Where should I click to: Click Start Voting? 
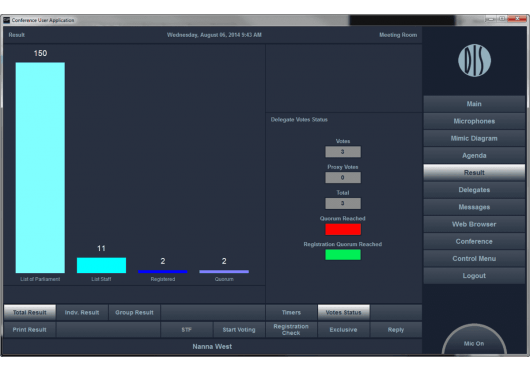tap(239, 330)
